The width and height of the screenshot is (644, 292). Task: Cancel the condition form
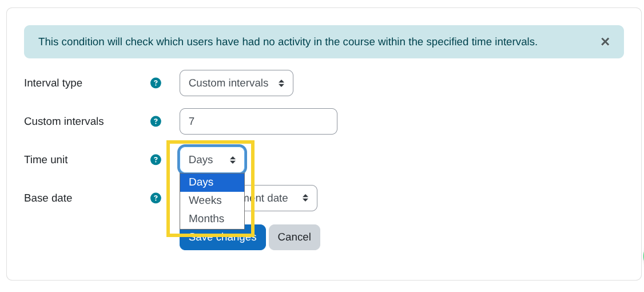point(294,237)
